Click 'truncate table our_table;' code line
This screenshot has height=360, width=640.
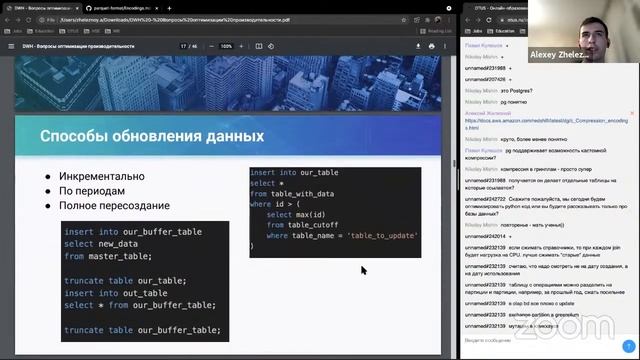click(x=125, y=281)
